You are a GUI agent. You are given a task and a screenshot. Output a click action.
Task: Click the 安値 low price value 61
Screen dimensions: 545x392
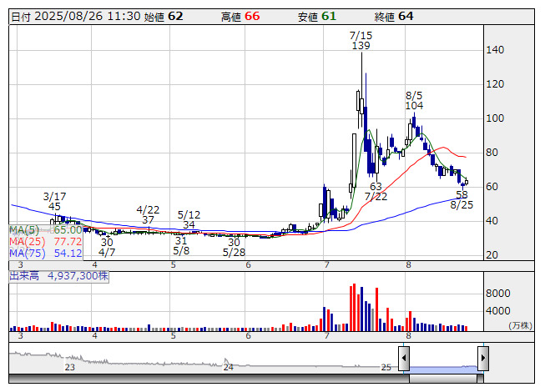click(x=329, y=16)
